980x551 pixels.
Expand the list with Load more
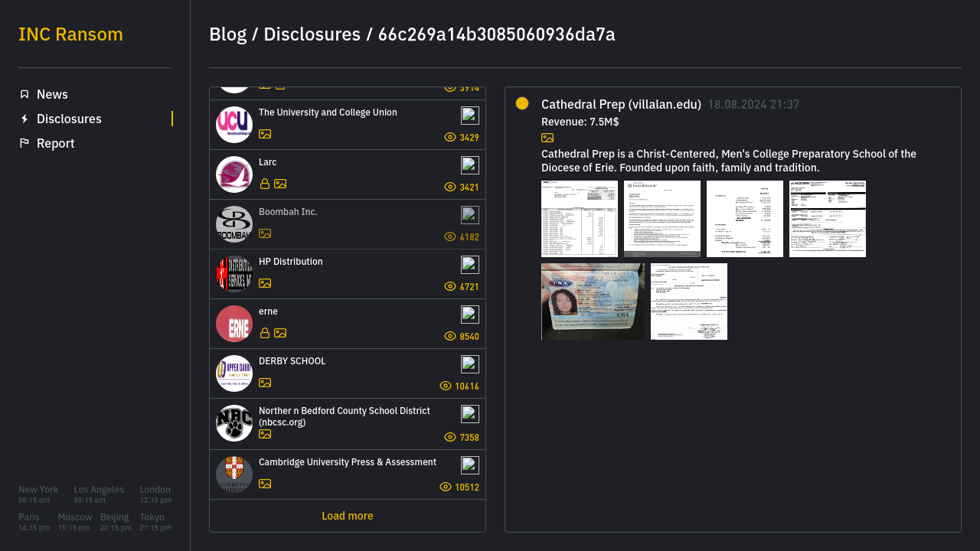(348, 516)
